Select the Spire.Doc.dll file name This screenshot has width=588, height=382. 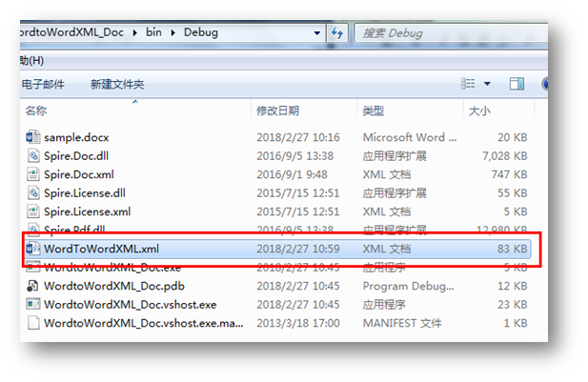click(76, 156)
